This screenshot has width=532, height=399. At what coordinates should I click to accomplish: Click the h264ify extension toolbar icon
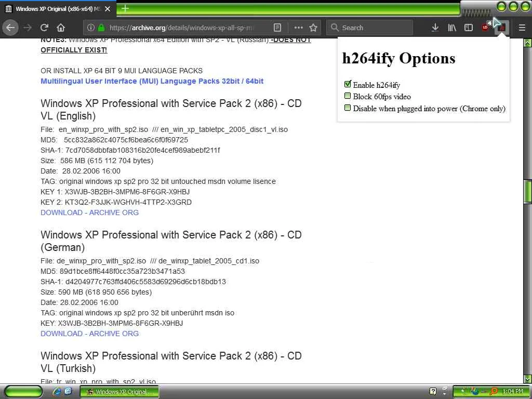pos(502,28)
